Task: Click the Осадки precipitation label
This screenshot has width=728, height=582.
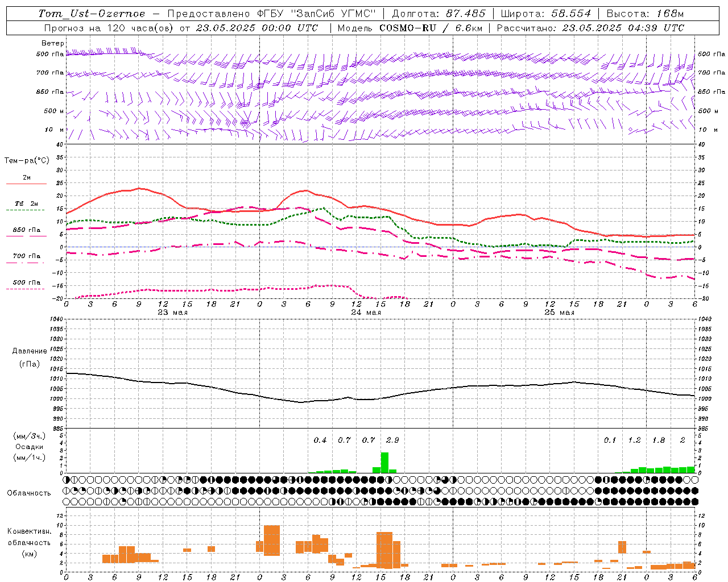Action: point(30,447)
